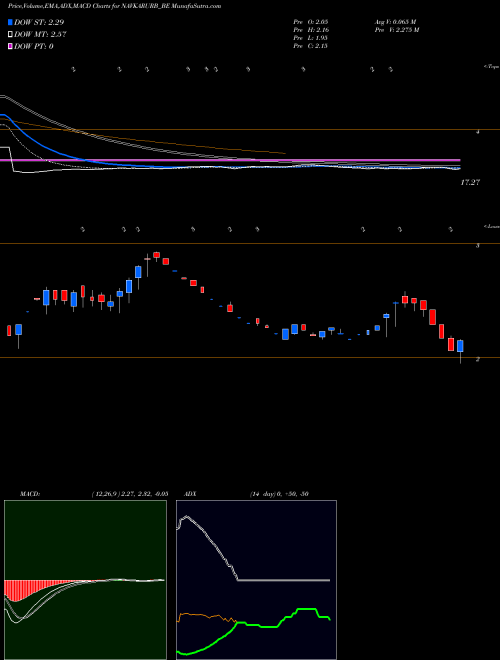Click the 'Pre V: 2.275 M' value
The width and height of the screenshot is (500, 660).
tap(396, 30)
